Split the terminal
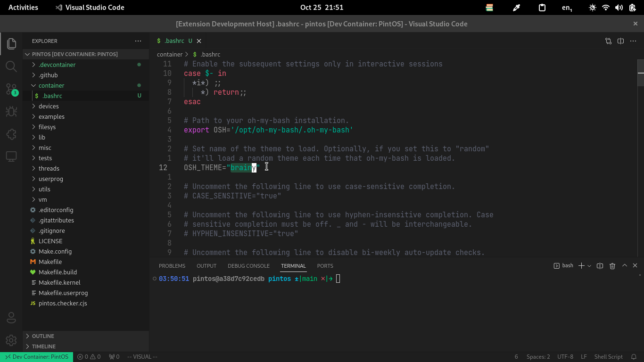 pos(600,266)
